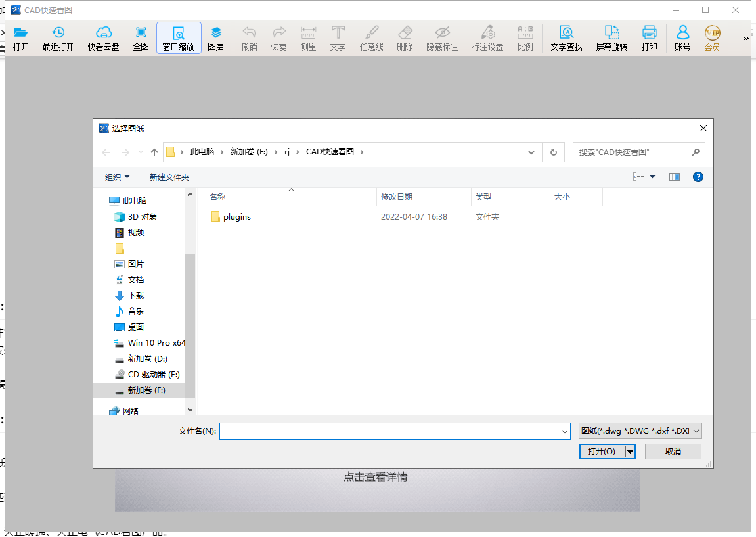This screenshot has width=756, height=537.
Task: Open the file type filter dropdown
Action: coord(640,431)
